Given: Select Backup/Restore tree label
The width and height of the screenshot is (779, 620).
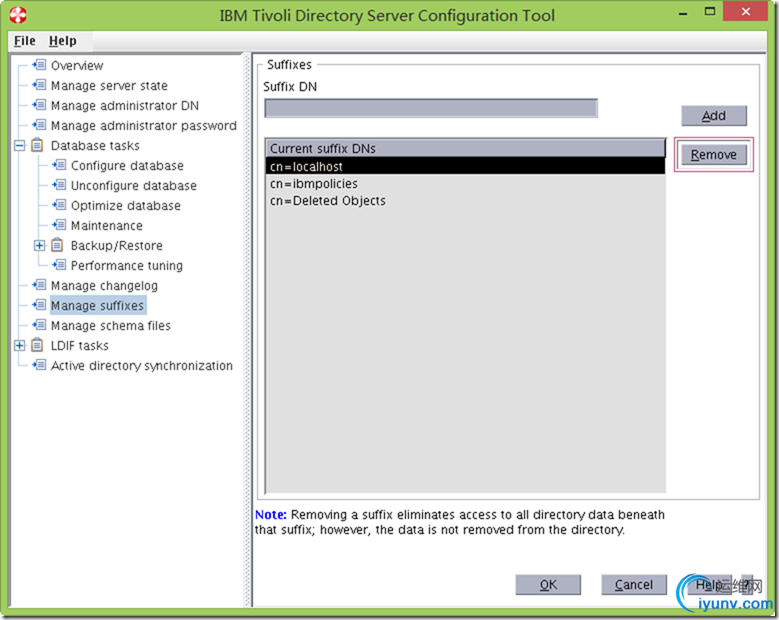Looking at the screenshot, I should click(x=117, y=245).
